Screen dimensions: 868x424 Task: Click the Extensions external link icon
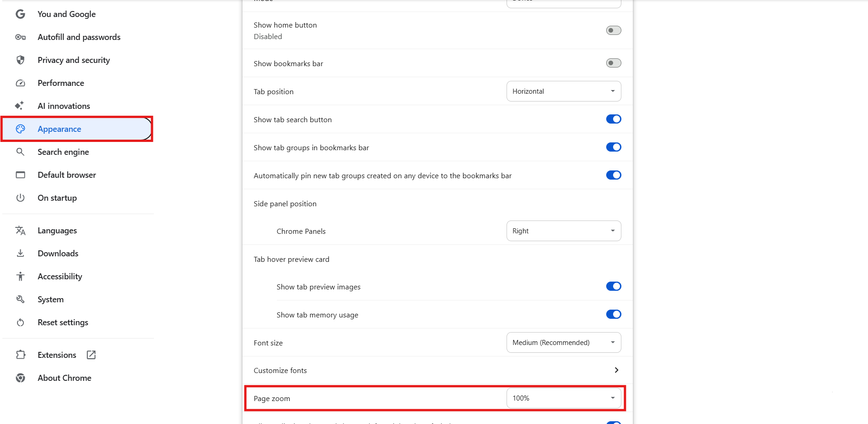[91, 355]
